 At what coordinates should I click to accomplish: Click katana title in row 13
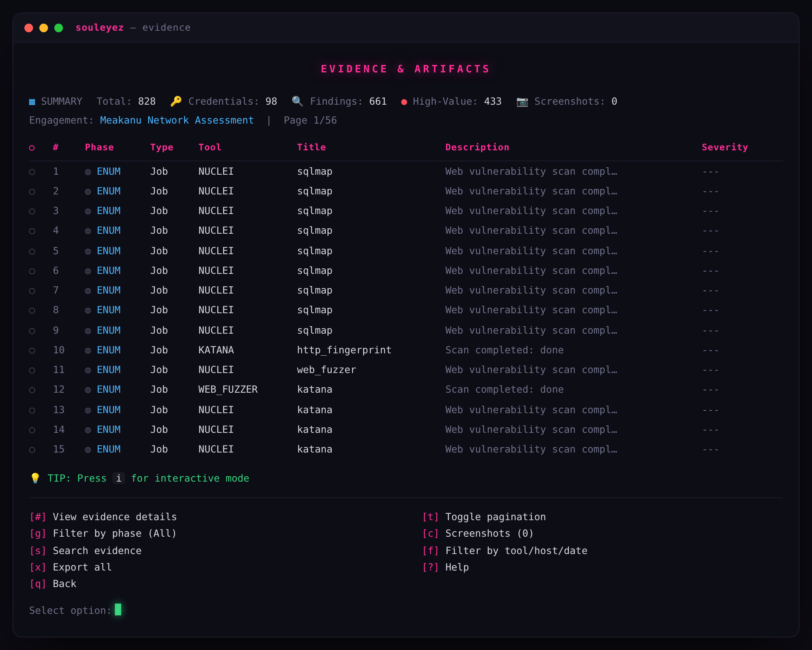pyautogui.click(x=315, y=410)
